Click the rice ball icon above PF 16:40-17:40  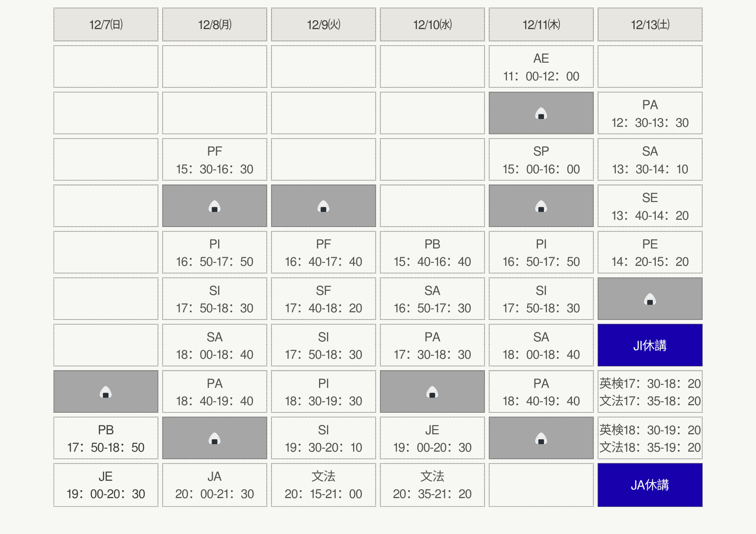coord(323,206)
